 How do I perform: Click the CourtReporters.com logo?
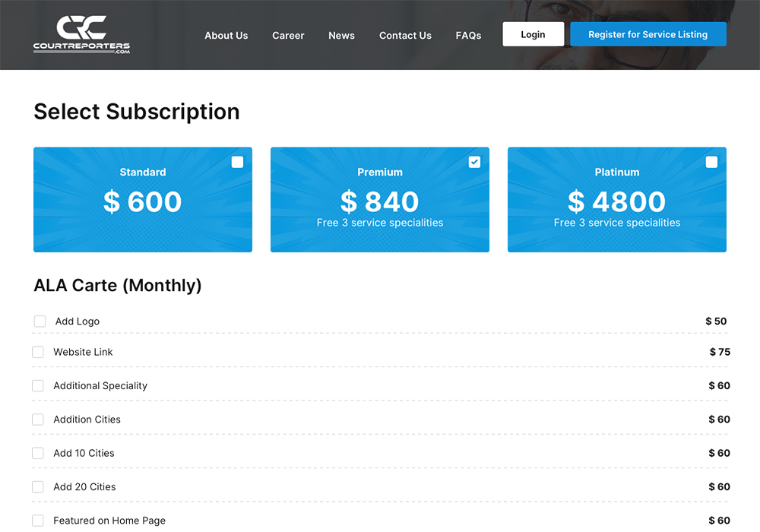tap(81, 34)
